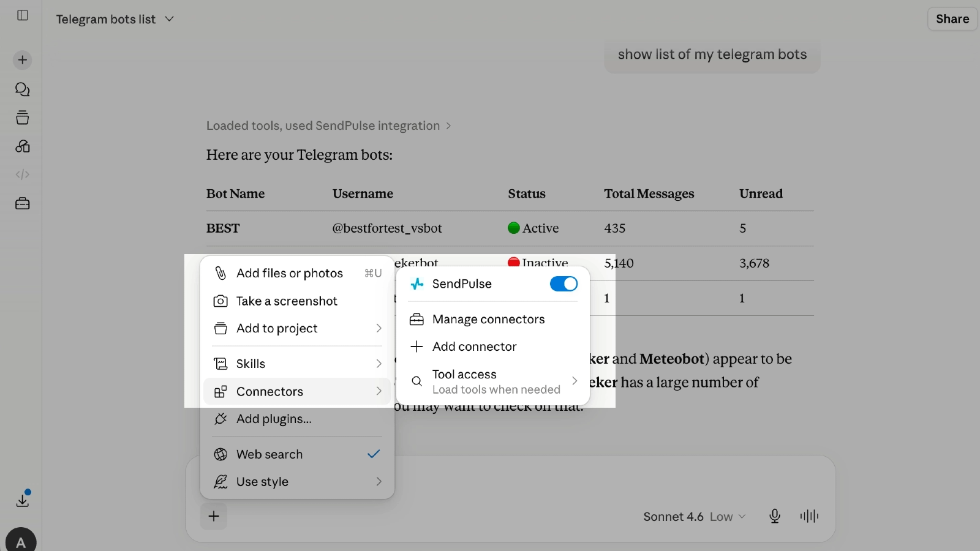The height and width of the screenshot is (551, 980).
Task: Open the Chats icon in sidebar
Action: (x=23, y=89)
